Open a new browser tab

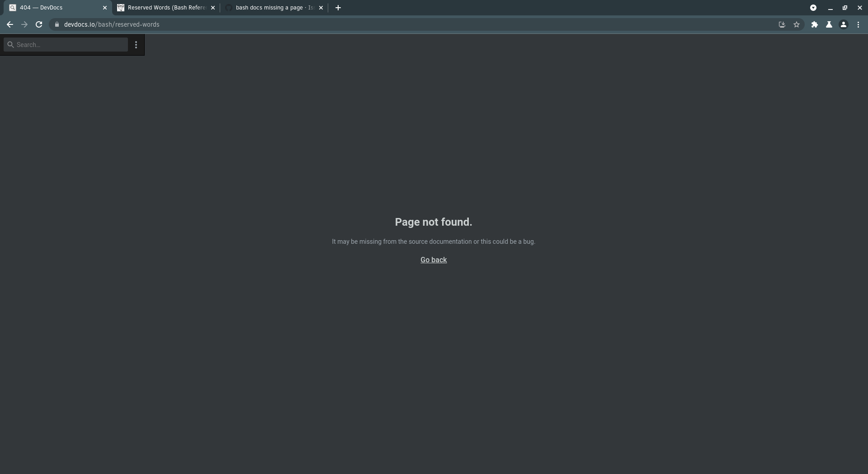[x=338, y=8]
